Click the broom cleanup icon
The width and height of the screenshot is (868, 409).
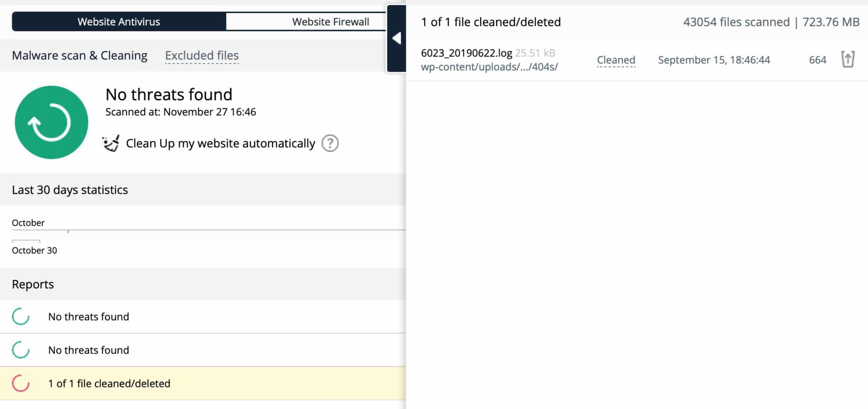[111, 143]
